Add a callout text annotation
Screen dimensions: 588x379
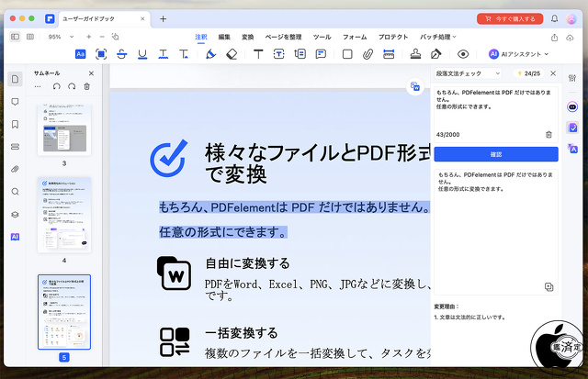tap(300, 54)
